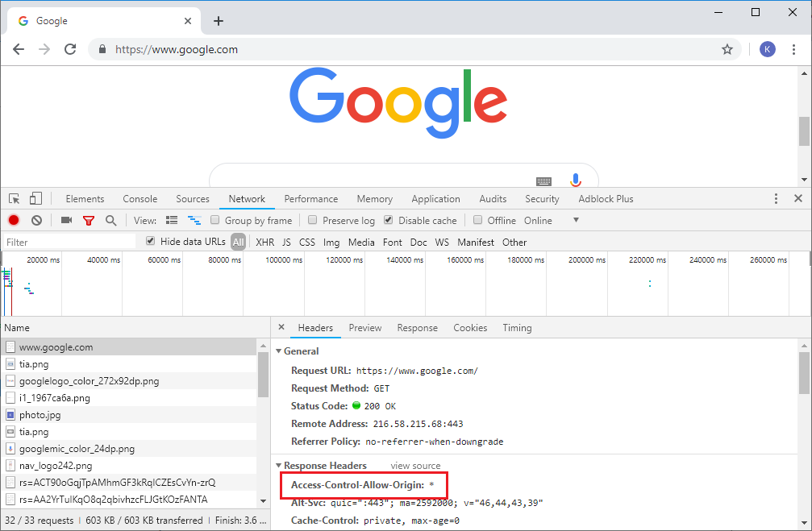Uncheck Disable cache checkbox
812x531 pixels.
click(x=388, y=220)
